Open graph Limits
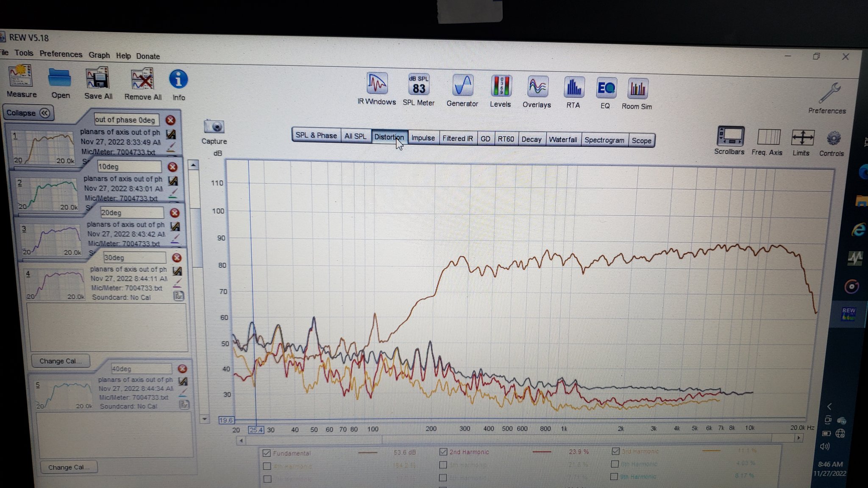868x488 pixels. click(x=802, y=142)
